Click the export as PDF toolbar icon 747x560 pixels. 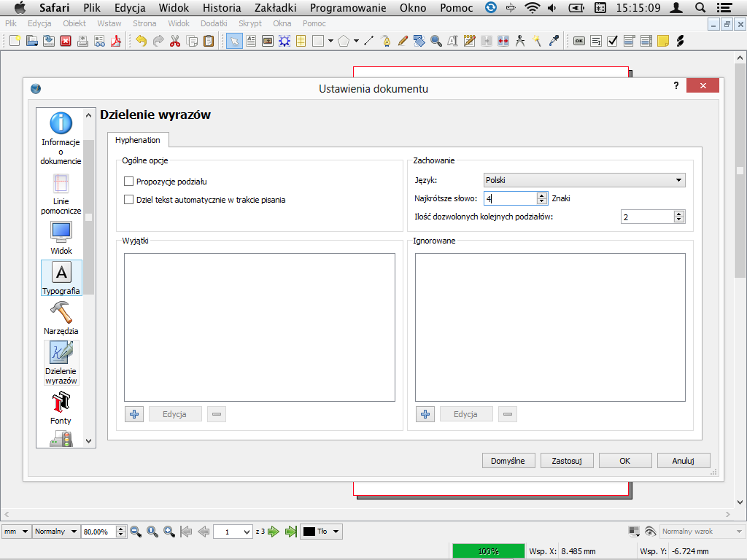tap(115, 41)
